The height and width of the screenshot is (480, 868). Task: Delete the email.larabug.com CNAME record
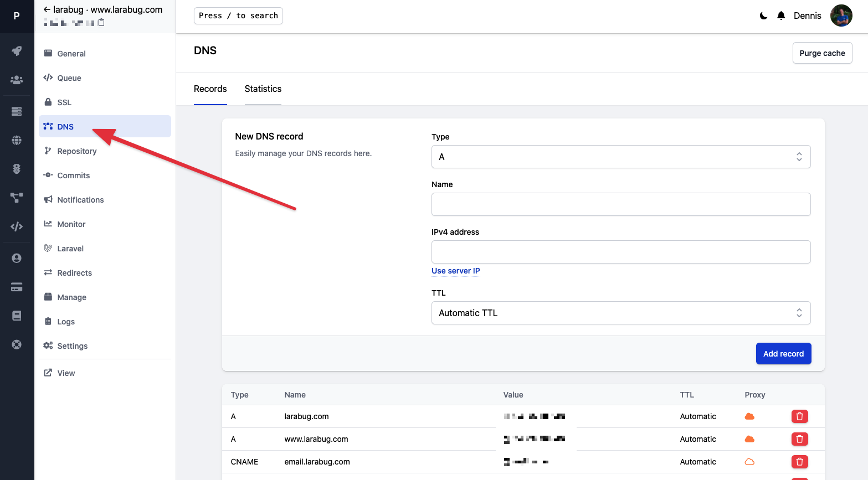pos(800,462)
